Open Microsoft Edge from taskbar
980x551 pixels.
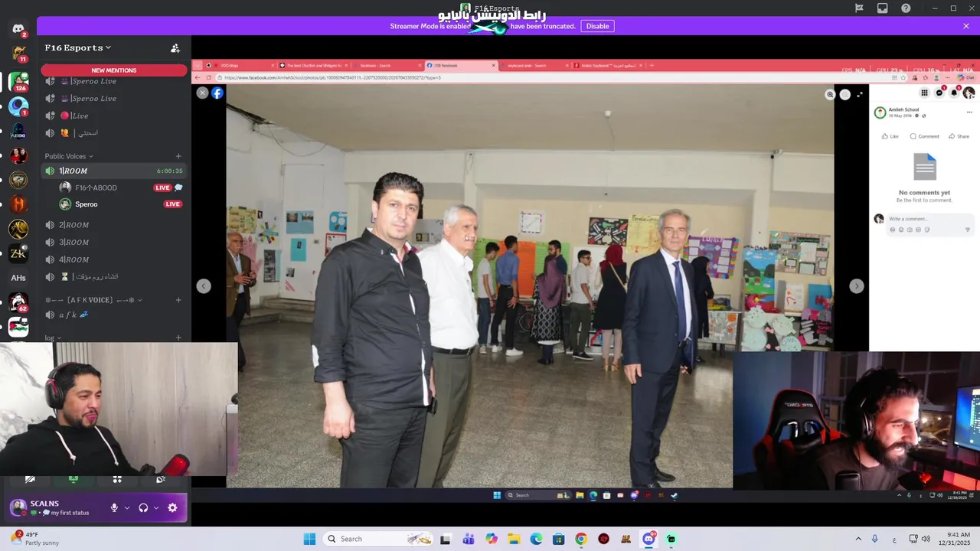[536, 539]
